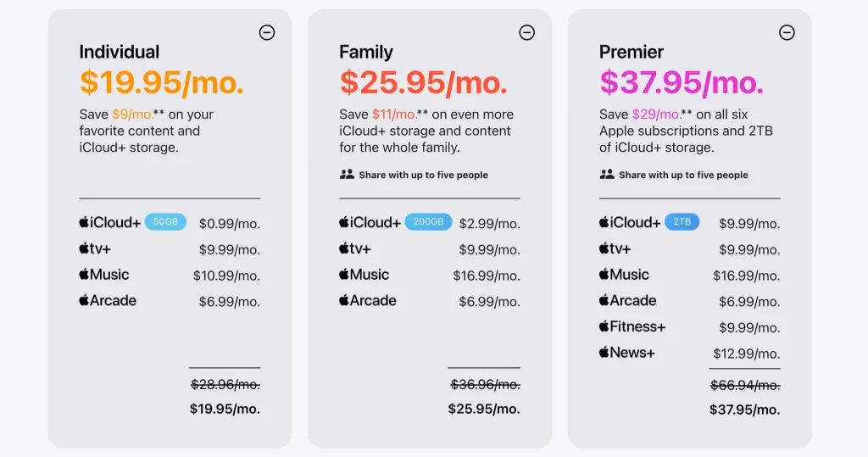
Task: Click the people sharing icon in Family plan
Action: (x=347, y=175)
